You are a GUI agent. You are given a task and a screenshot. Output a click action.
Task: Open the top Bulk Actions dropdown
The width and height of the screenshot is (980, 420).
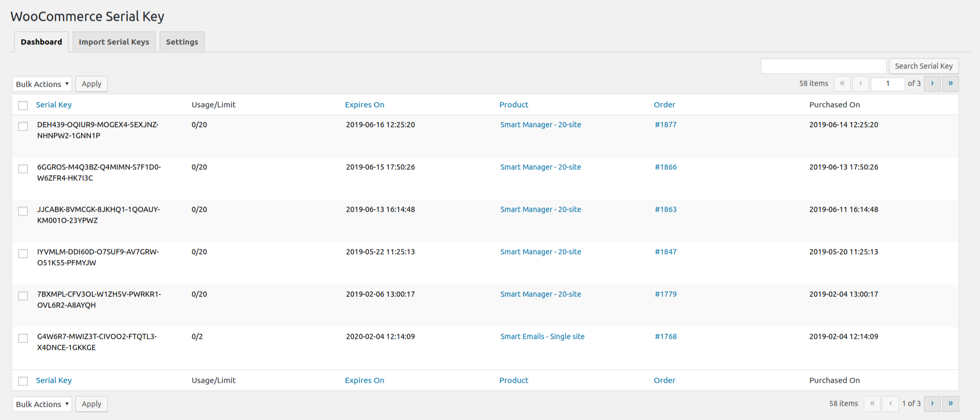point(42,84)
